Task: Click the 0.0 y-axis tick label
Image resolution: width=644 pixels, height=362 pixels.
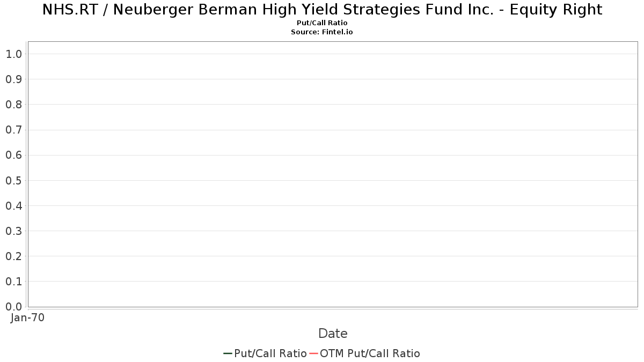Action: click(x=13, y=306)
